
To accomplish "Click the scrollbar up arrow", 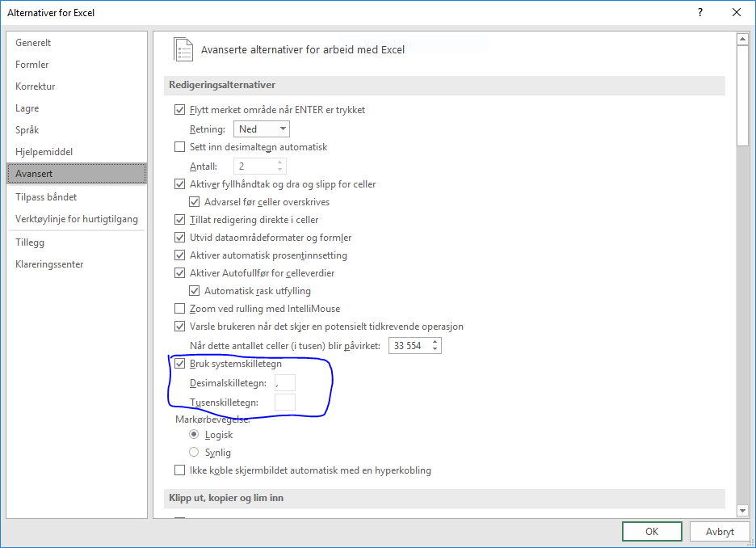I will coord(742,39).
